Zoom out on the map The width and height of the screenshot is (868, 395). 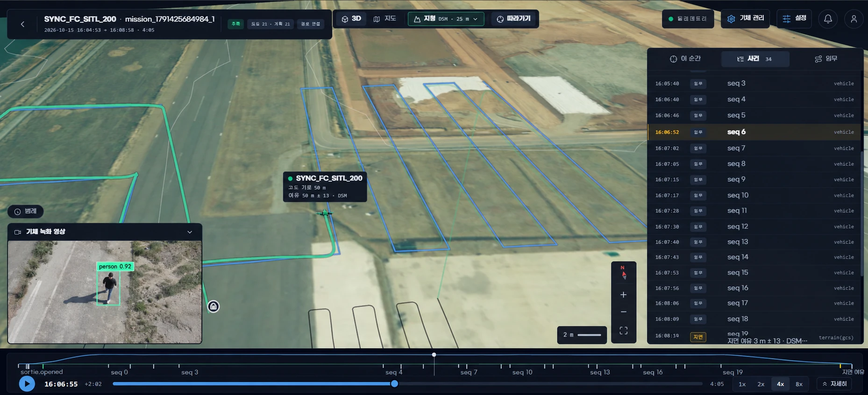(623, 312)
